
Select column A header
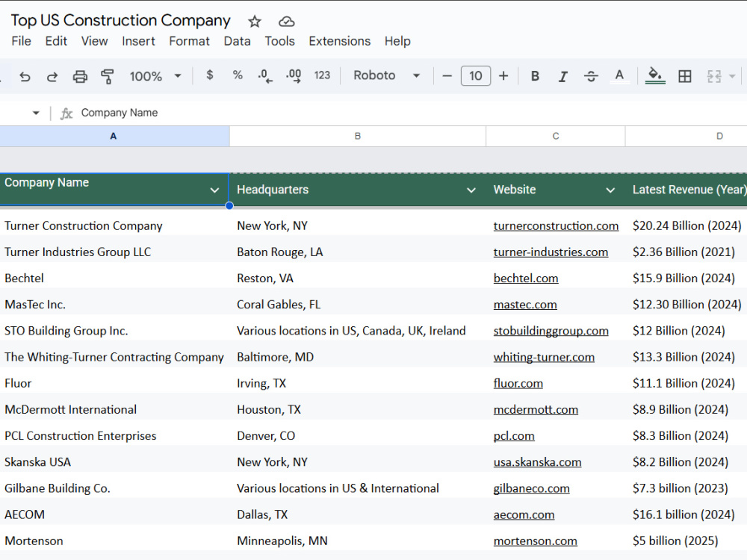114,136
